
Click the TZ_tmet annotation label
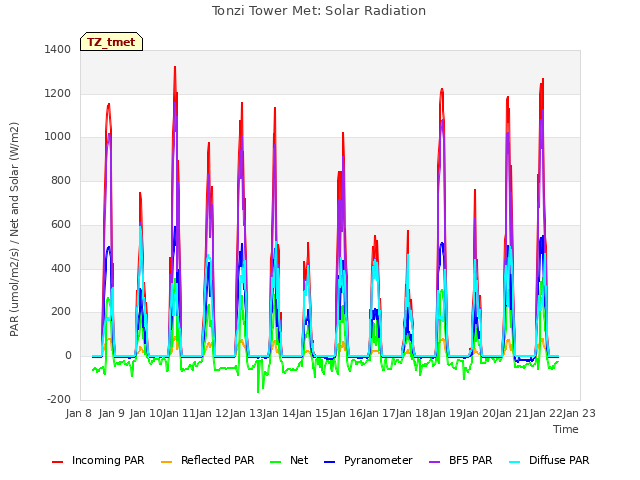point(111,42)
